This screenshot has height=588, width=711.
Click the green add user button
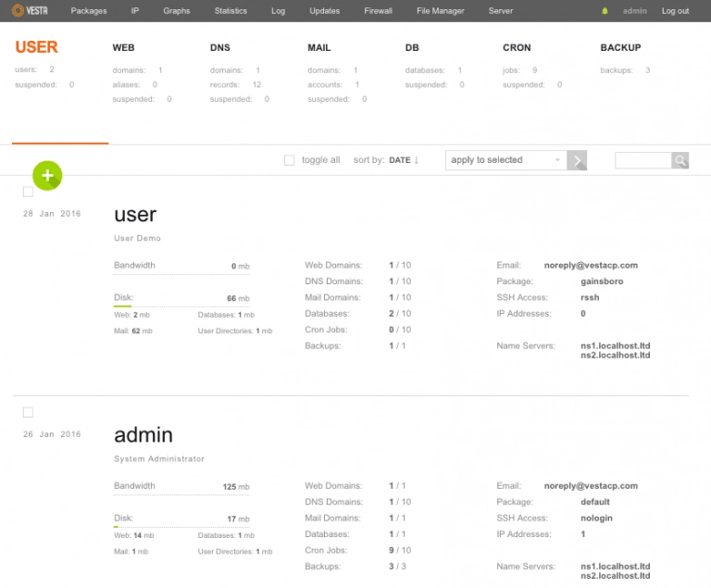point(47,176)
